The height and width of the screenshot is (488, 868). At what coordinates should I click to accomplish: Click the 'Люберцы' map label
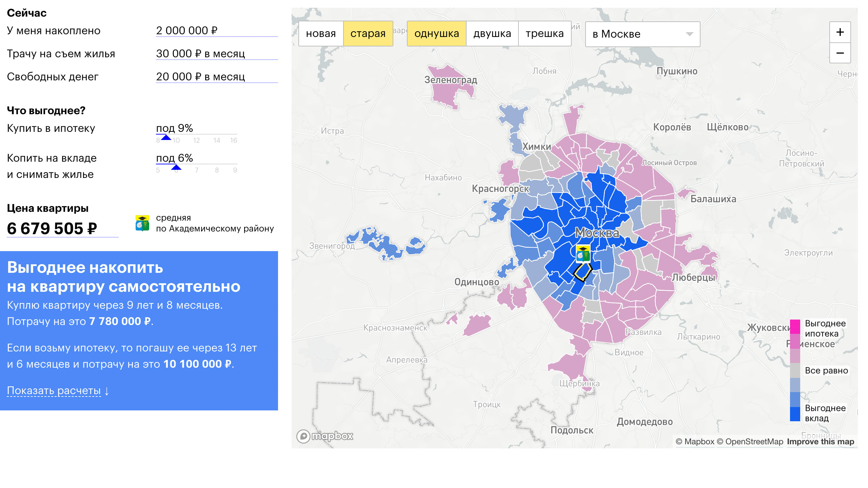pos(694,278)
